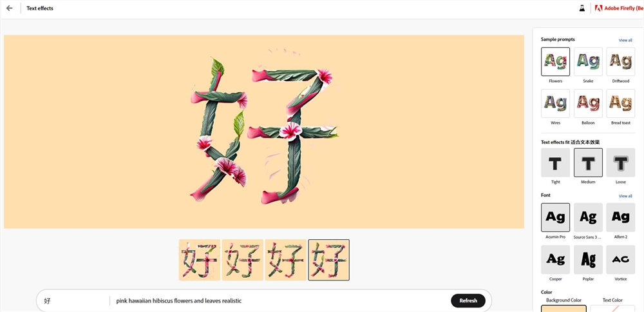Click the Refresh button
Screen dimensions: 644x312
(x=468, y=300)
